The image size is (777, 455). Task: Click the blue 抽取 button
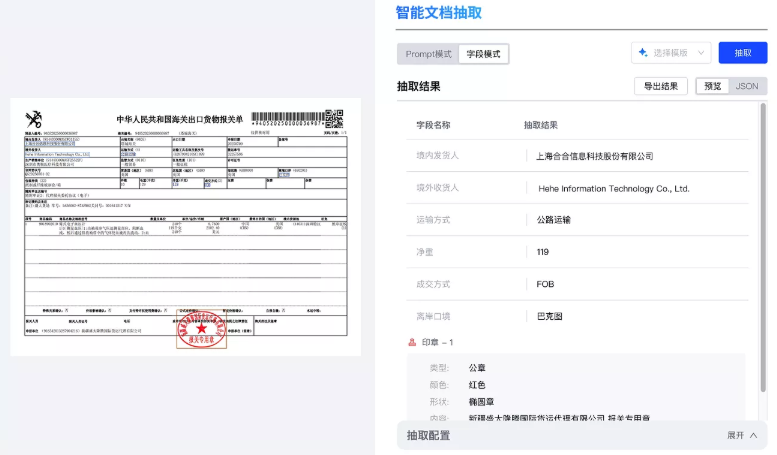743,53
